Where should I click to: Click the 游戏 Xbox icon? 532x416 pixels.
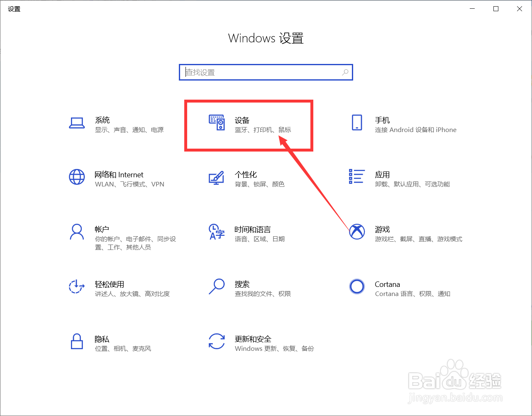[357, 231]
